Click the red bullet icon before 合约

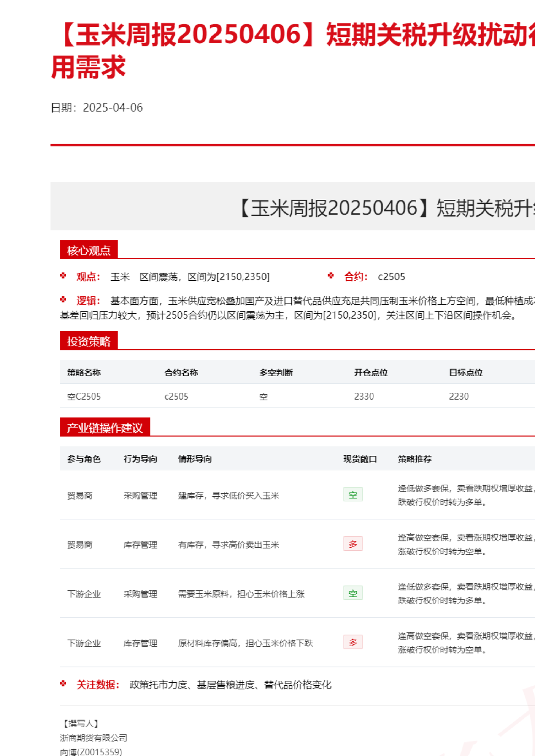331,276
